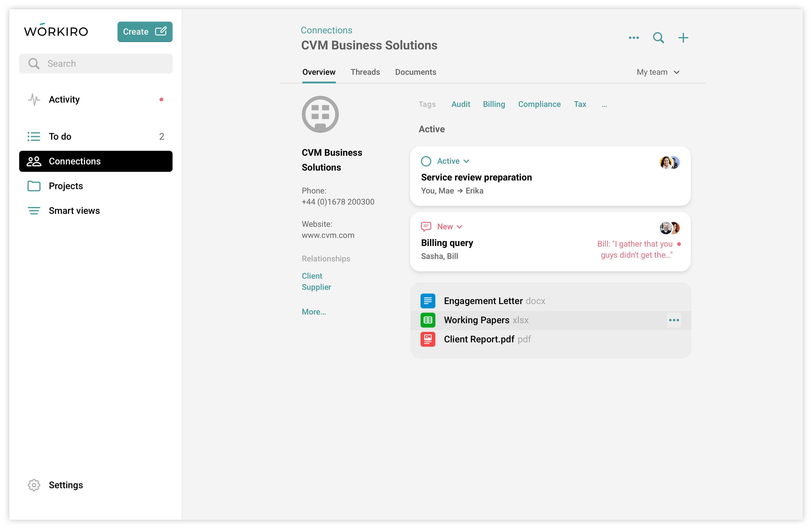Select Connections in the sidebar

[x=95, y=161]
